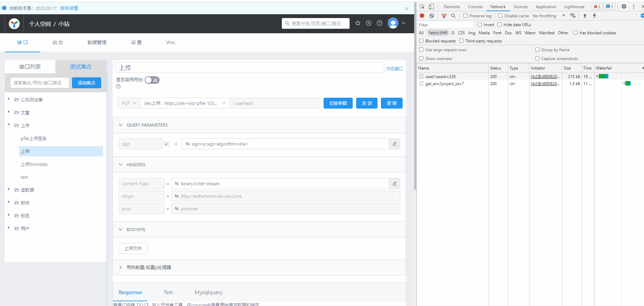644x306 pixels.
Task: Open DevTools settings gear icon
Action: pos(624,6)
